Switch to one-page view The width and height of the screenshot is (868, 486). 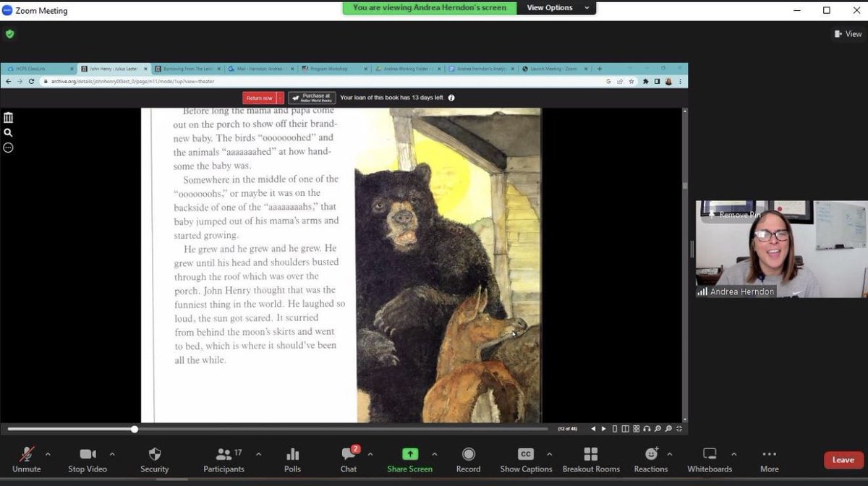[x=615, y=429]
